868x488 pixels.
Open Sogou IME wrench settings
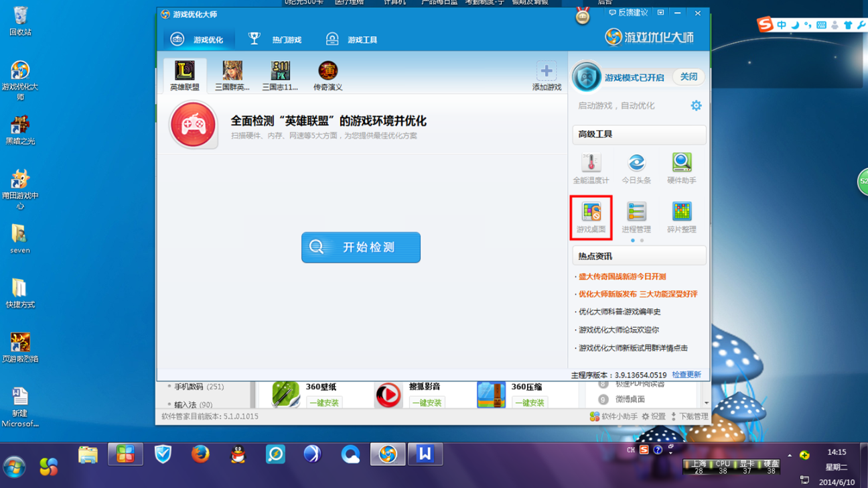coord(861,25)
